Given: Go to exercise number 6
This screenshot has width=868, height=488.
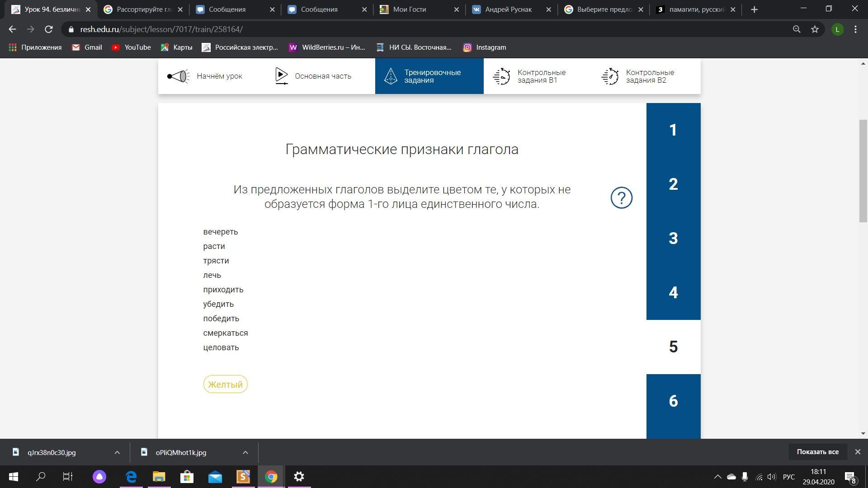Looking at the screenshot, I should pyautogui.click(x=673, y=401).
